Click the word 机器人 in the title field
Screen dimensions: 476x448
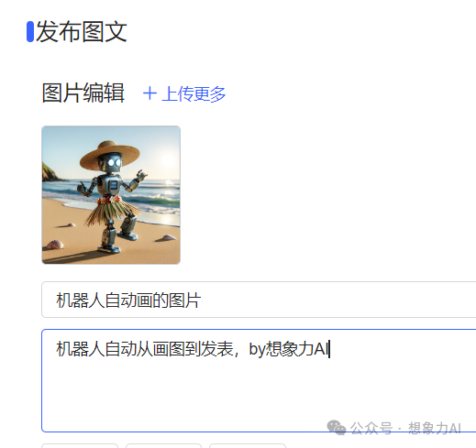click(x=80, y=300)
